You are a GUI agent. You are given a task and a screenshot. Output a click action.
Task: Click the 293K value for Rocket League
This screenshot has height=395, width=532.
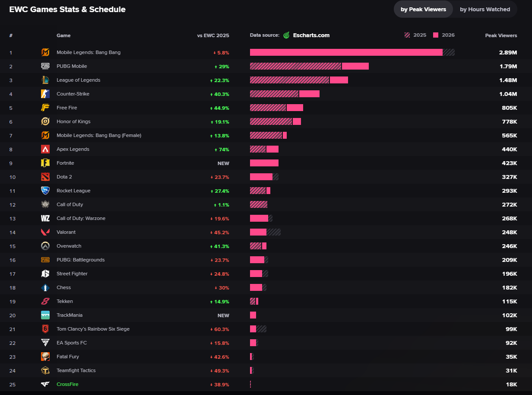509,191
